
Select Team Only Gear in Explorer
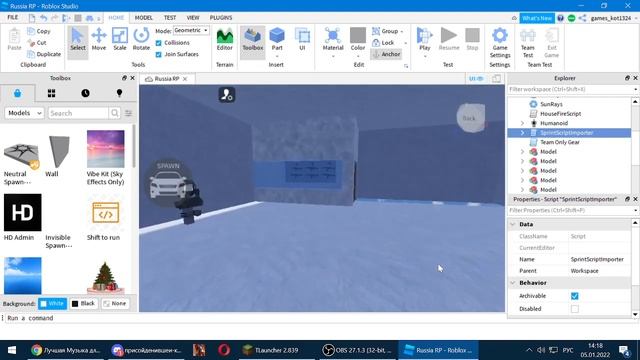click(559, 142)
